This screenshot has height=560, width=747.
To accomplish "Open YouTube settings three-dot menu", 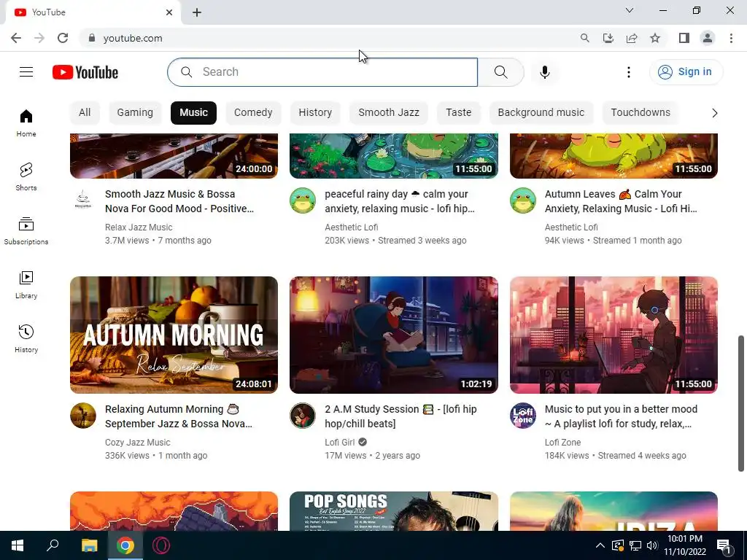I will pyautogui.click(x=628, y=72).
